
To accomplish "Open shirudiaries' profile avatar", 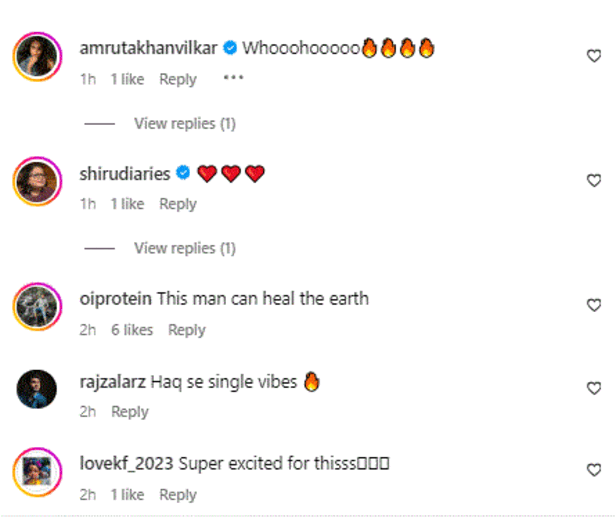I will tap(36, 181).
